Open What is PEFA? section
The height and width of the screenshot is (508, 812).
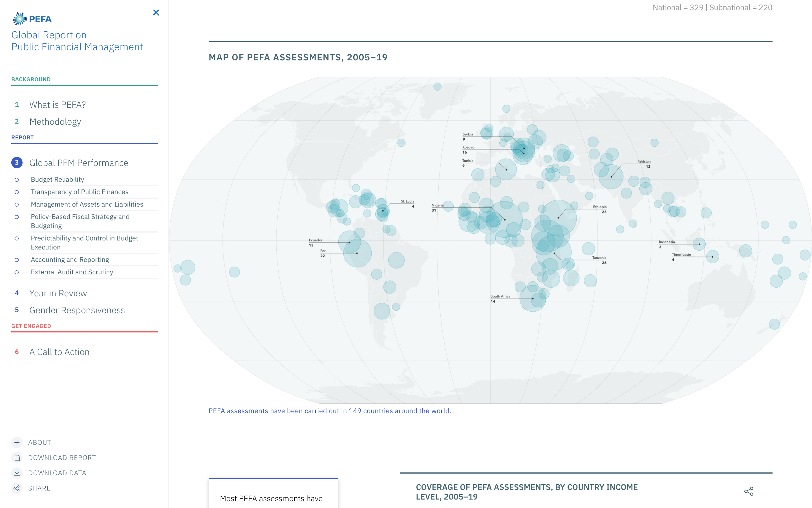click(x=58, y=105)
